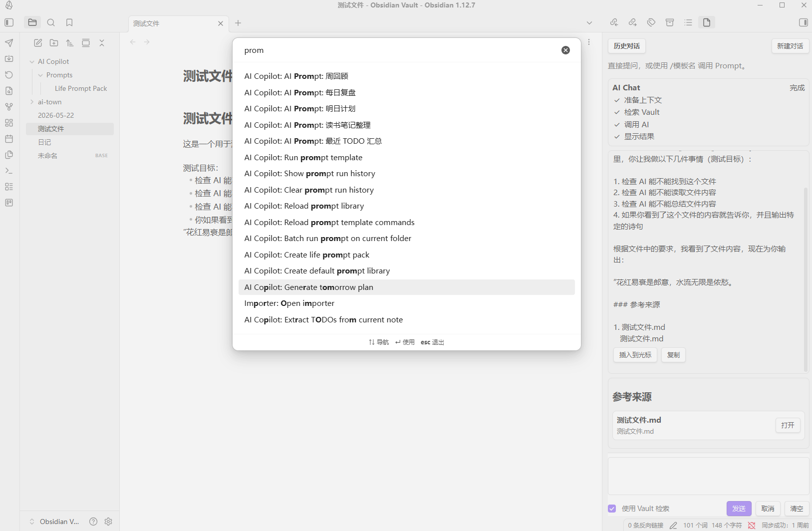
Task: Open the archive box panel icon
Action: [x=670, y=22]
